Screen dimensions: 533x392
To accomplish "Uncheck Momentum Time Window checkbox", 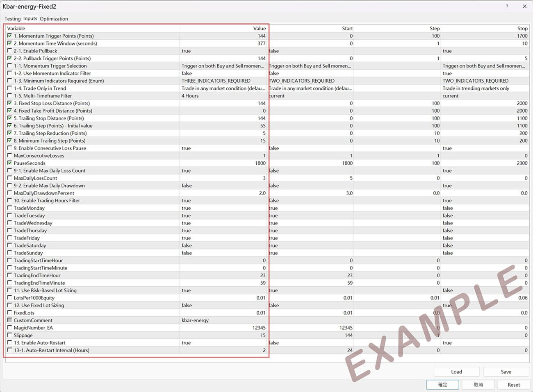I will [9, 43].
